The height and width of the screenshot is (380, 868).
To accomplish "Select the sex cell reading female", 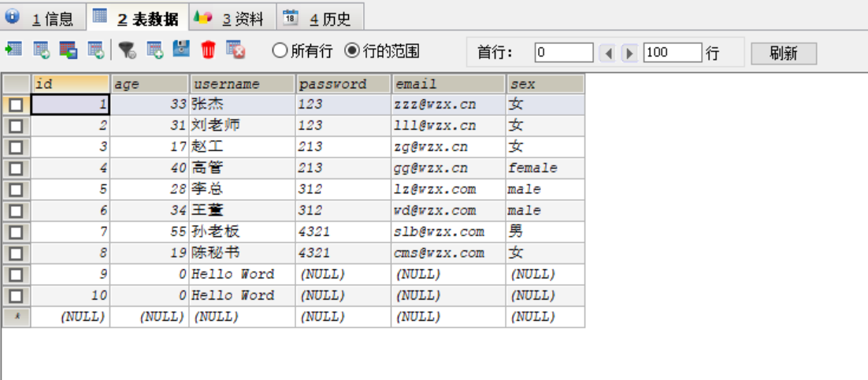I will click(x=545, y=168).
